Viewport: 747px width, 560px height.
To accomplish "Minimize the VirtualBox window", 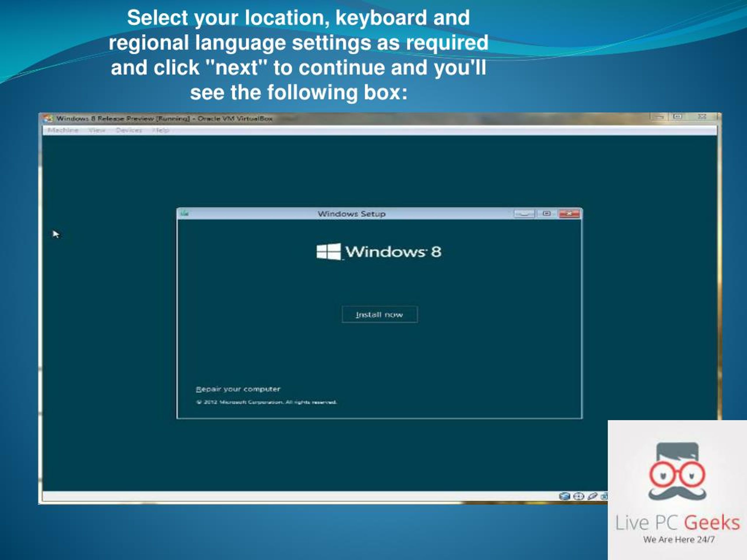I will click(x=659, y=117).
